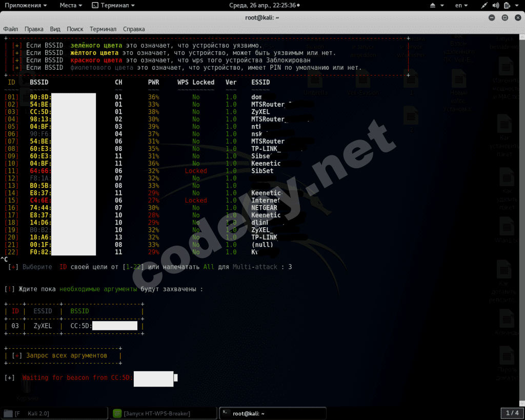The height and width of the screenshot is (420, 525).
Task: Click the 'Запрос всех аргументов' text
Action: pos(67,356)
